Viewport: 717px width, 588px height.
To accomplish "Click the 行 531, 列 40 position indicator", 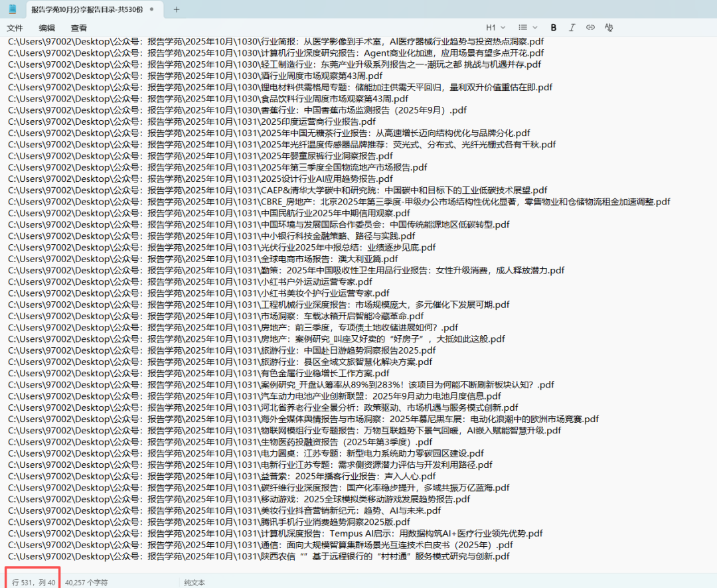I will (33, 582).
